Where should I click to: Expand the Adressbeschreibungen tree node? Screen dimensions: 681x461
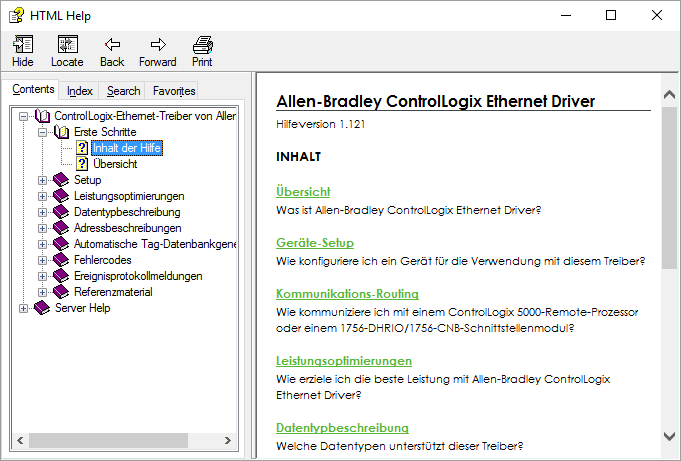pyautogui.click(x=42, y=229)
